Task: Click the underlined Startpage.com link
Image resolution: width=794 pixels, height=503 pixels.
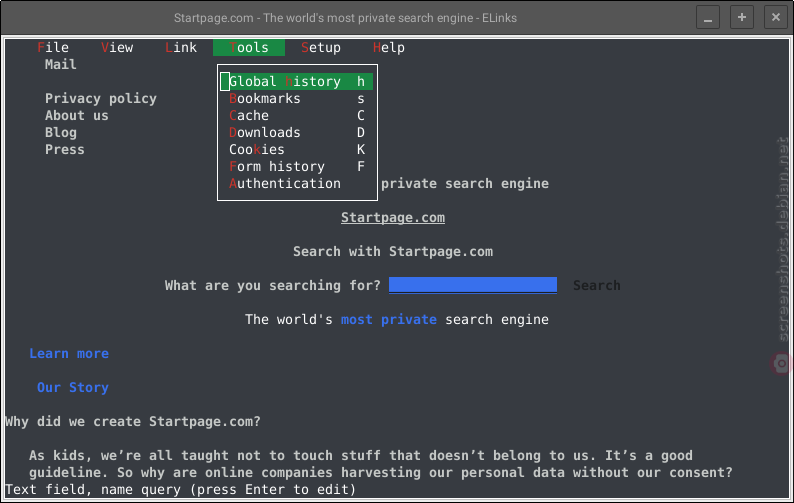Action: [393, 218]
